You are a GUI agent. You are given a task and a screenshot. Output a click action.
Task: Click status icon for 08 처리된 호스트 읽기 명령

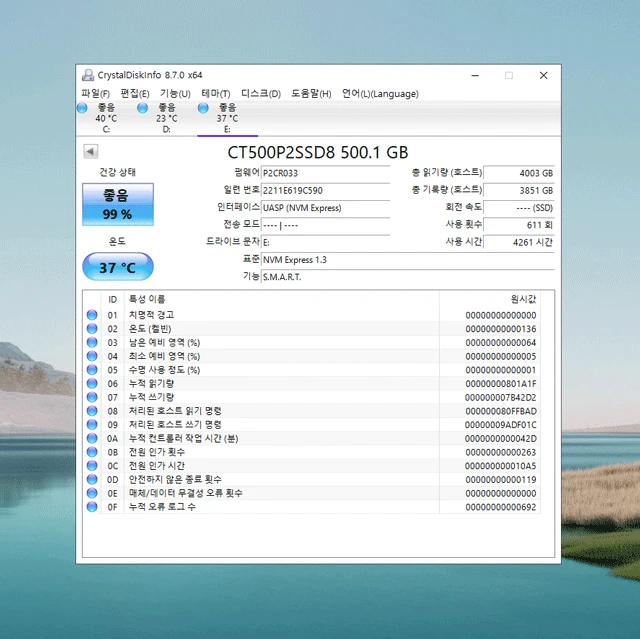pos(92,411)
